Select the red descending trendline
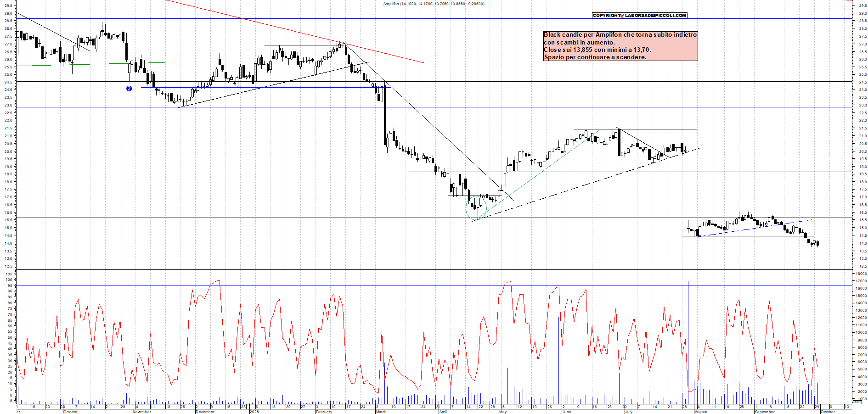 294,31
